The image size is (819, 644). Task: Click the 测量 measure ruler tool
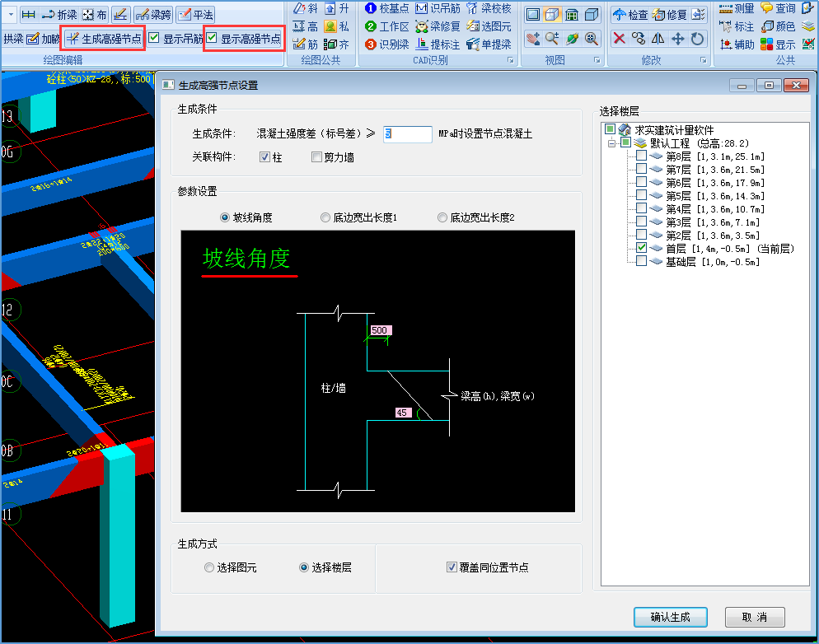click(737, 8)
